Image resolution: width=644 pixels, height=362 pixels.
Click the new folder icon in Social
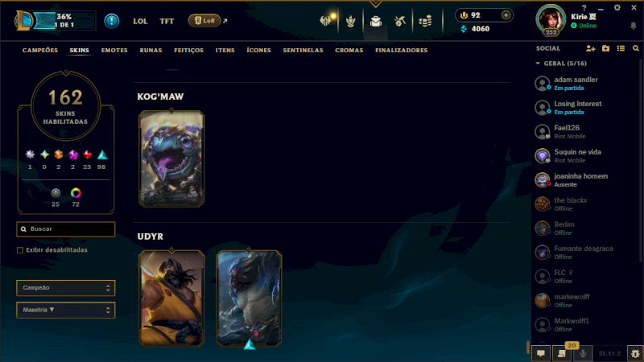pyautogui.click(x=606, y=48)
